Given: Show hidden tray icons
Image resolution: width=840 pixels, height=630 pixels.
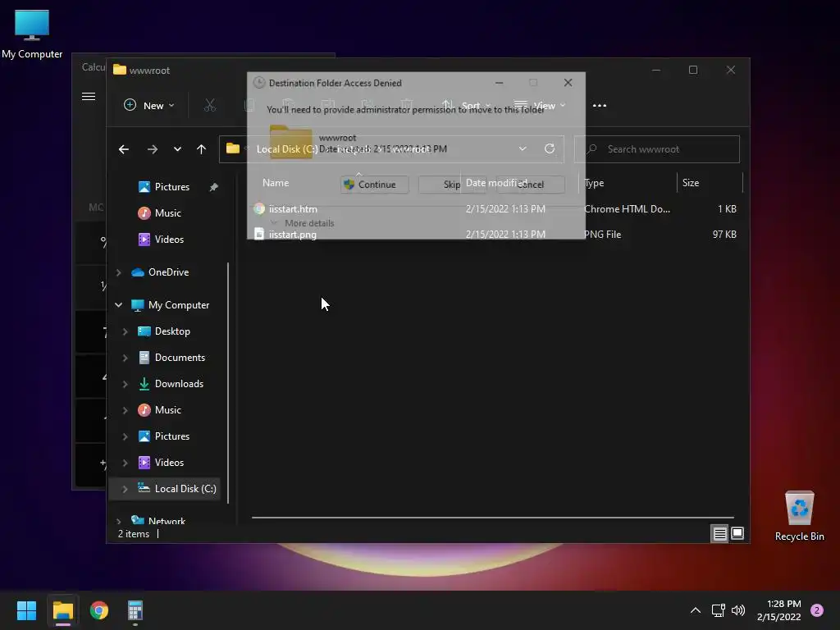Looking at the screenshot, I should pos(696,610).
